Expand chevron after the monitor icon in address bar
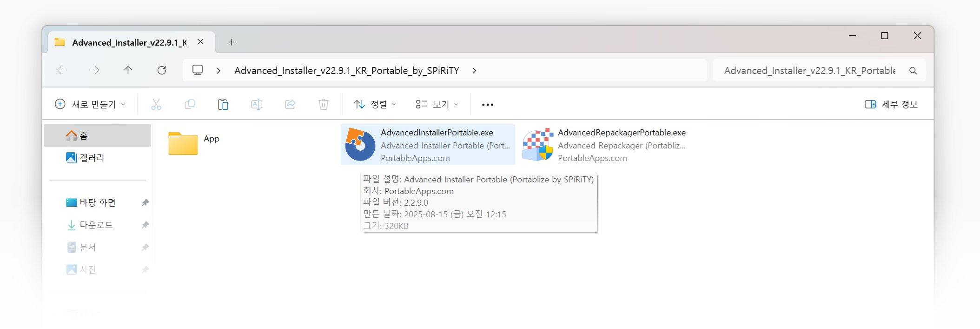The height and width of the screenshot is (329, 980). [x=219, y=71]
